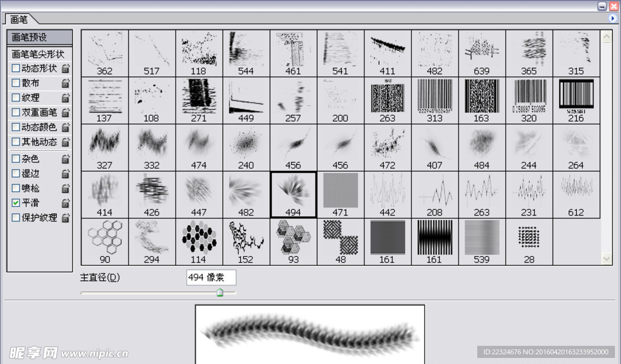
Task: Switch to the 画笔 tab
Action: click(19, 19)
